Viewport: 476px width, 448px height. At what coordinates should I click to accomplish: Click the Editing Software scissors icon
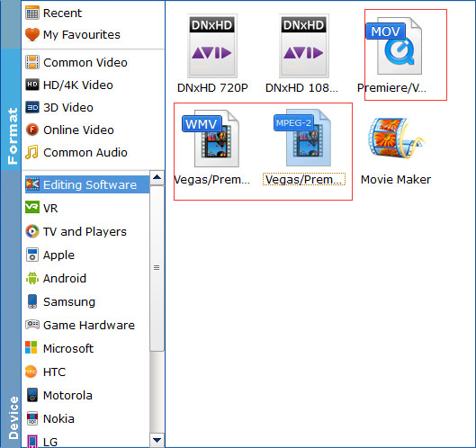pos(32,184)
